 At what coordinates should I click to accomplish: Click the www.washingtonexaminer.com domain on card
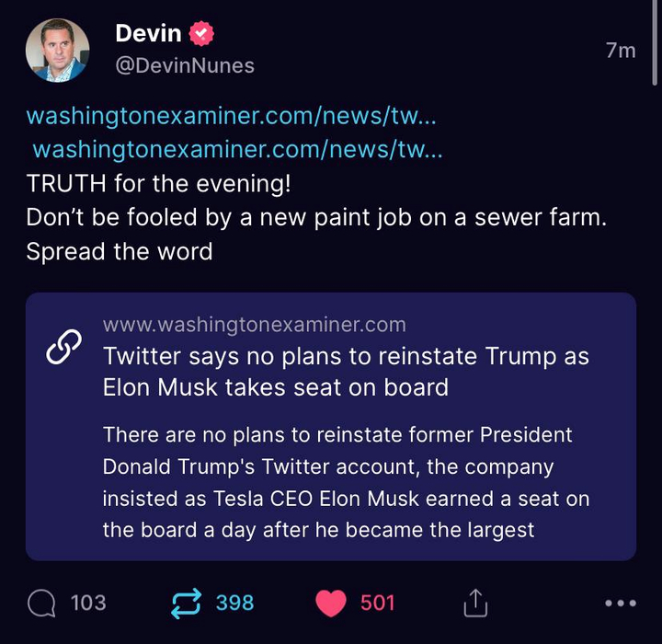click(x=255, y=325)
